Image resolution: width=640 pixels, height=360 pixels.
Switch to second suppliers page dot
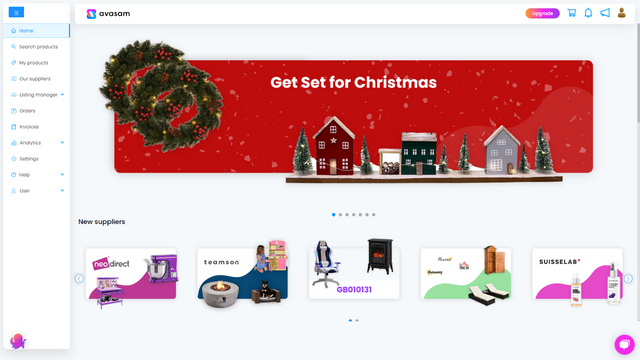click(357, 320)
